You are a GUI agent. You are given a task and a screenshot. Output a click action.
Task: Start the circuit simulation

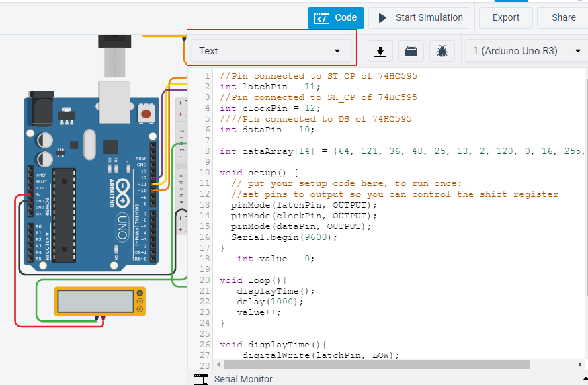click(x=419, y=18)
